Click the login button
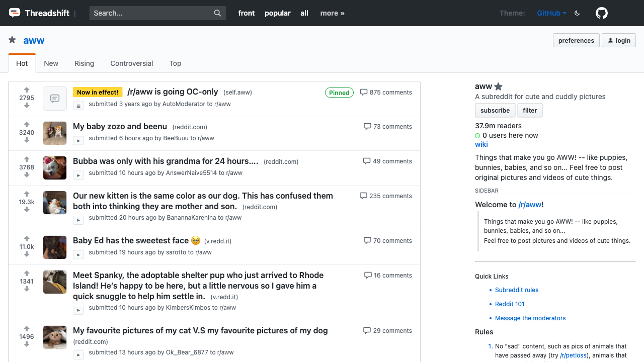The width and height of the screenshot is (644, 362). 619,41
